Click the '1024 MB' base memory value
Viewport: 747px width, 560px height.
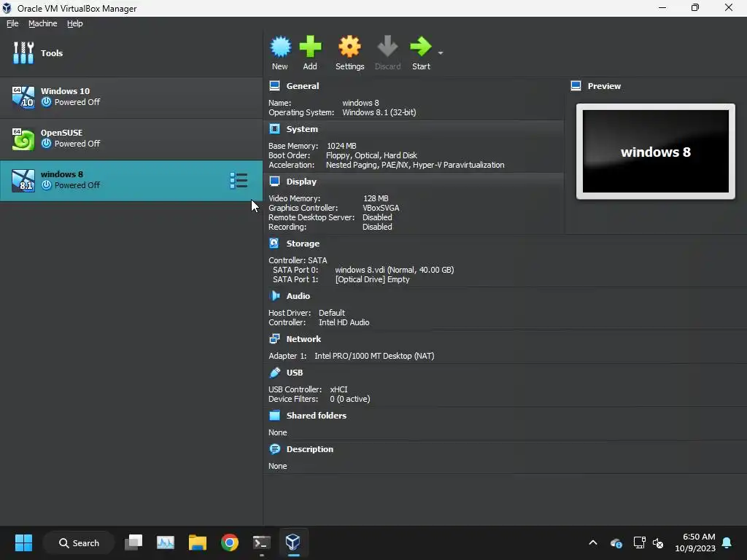coord(341,146)
